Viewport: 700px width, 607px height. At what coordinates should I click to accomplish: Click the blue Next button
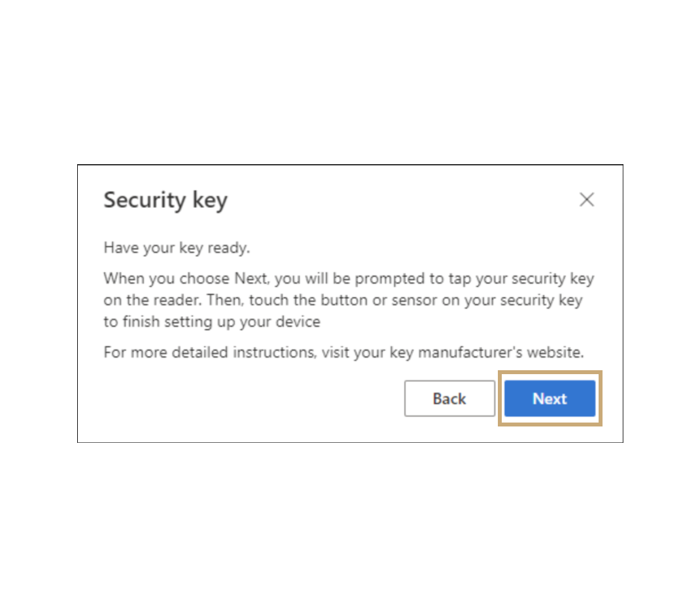click(x=550, y=398)
